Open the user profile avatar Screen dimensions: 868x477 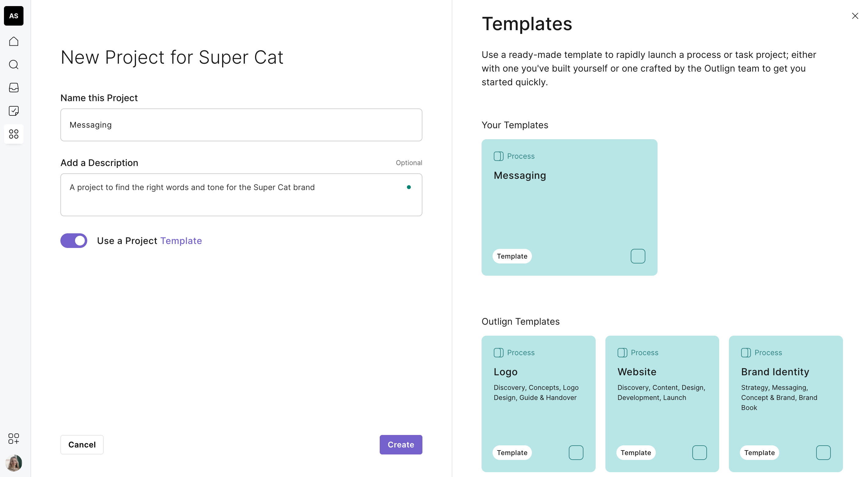(14, 463)
